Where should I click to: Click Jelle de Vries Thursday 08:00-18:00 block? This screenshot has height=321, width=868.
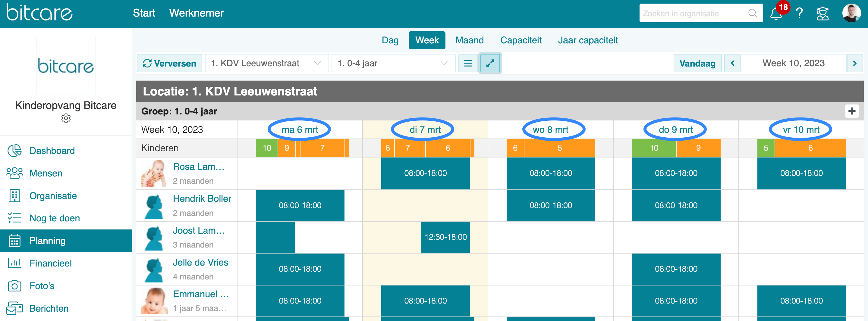[676, 269]
